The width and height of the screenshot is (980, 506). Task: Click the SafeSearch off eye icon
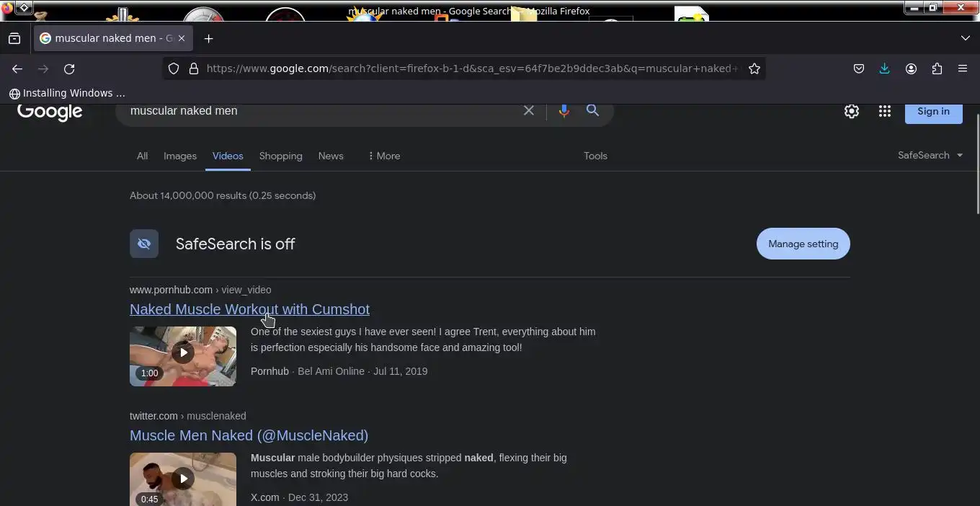pyautogui.click(x=144, y=244)
